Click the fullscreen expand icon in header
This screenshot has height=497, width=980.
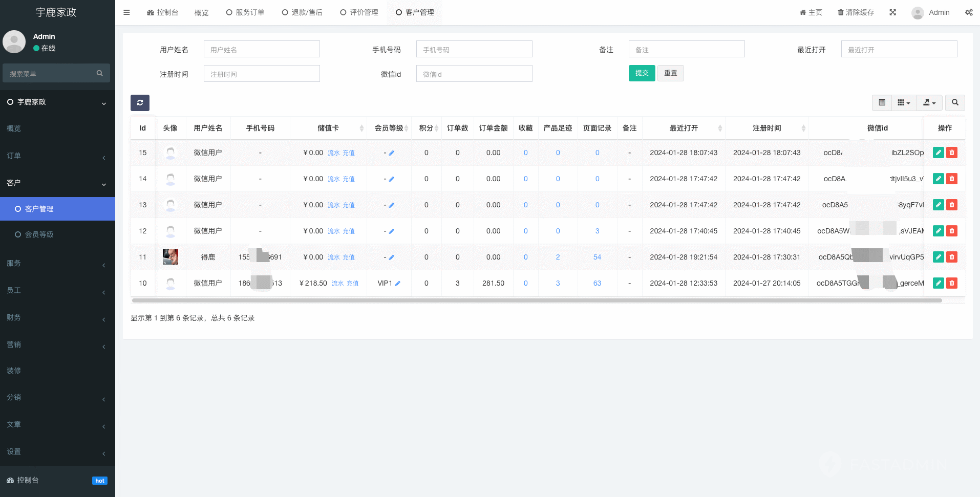(892, 12)
